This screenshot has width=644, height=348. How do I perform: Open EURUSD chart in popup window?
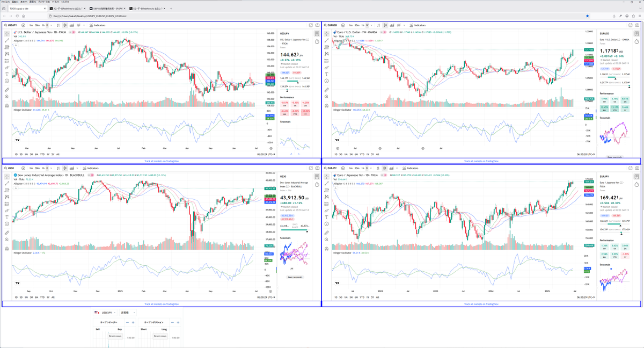click(631, 25)
